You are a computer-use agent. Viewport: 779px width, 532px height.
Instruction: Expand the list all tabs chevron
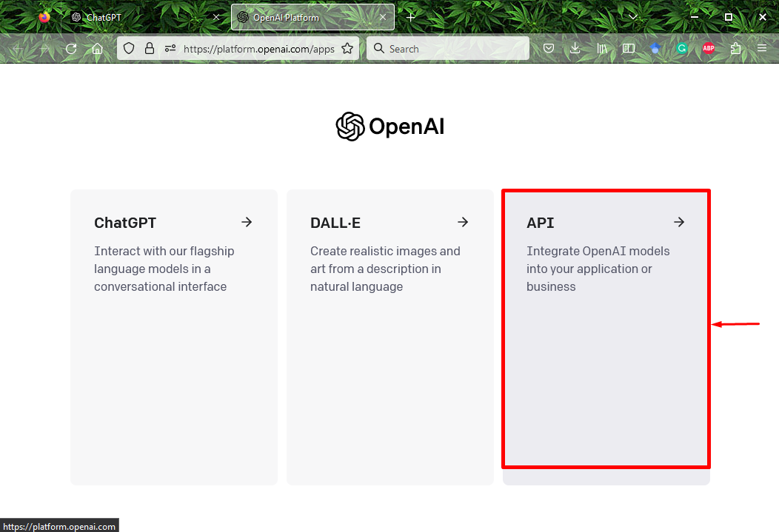click(x=633, y=16)
